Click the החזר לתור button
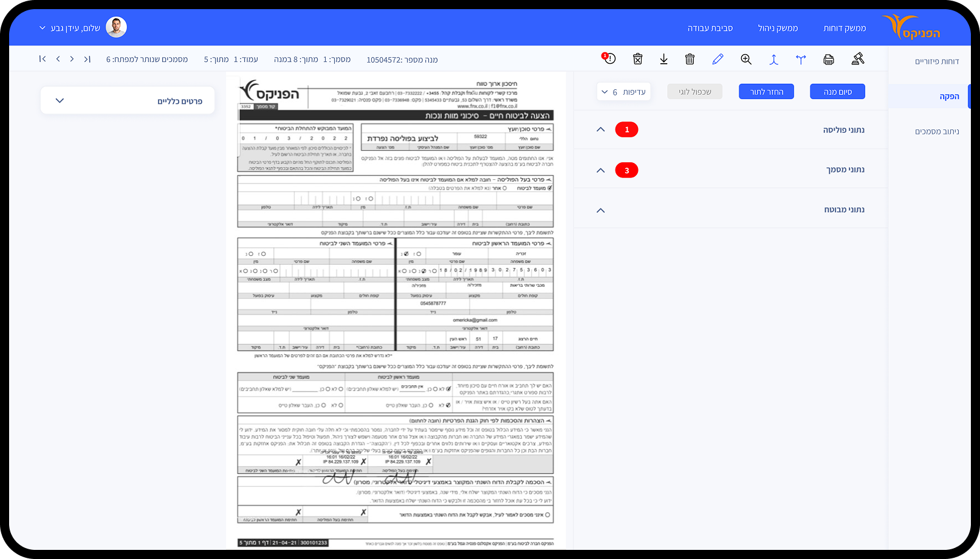The width and height of the screenshot is (980, 559). point(766,92)
